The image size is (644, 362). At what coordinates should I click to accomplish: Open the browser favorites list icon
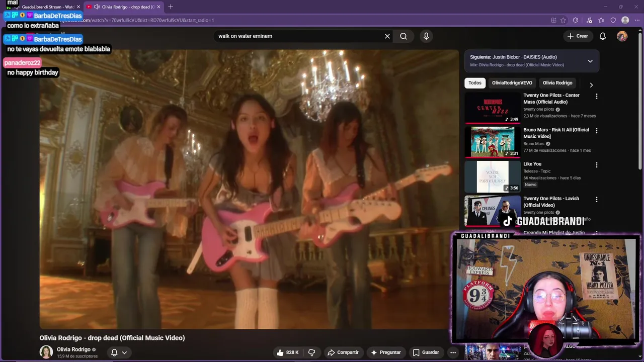click(601, 20)
